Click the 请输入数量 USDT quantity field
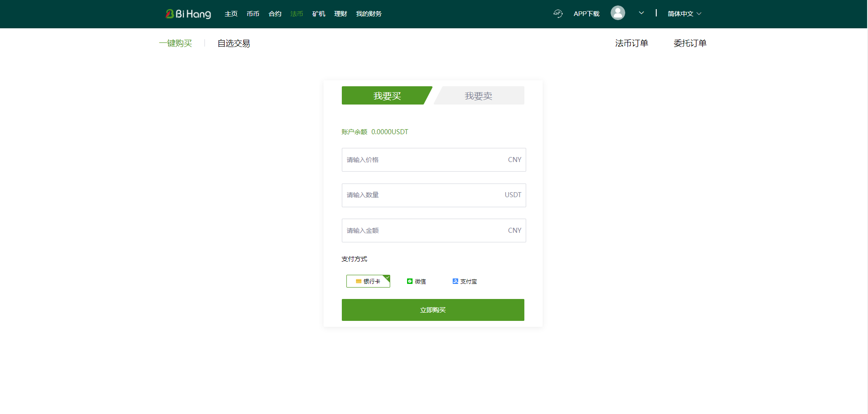This screenshot has width=868, height=414. [424, 195]
